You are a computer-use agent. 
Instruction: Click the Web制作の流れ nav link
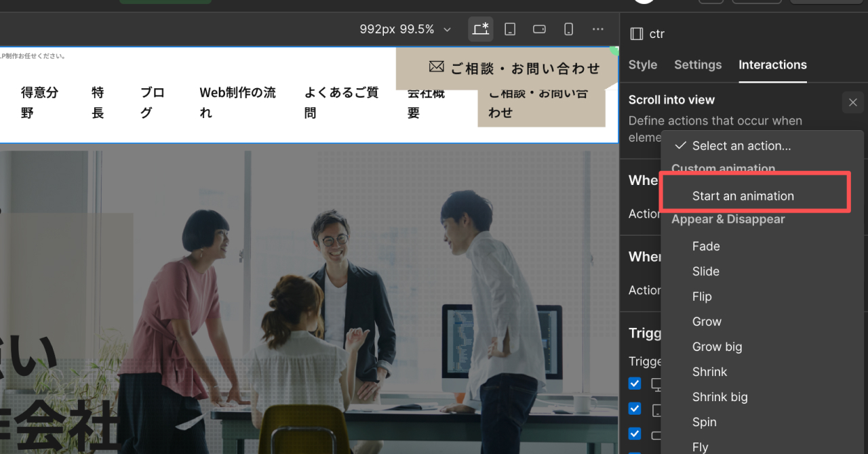click(237, 102)
